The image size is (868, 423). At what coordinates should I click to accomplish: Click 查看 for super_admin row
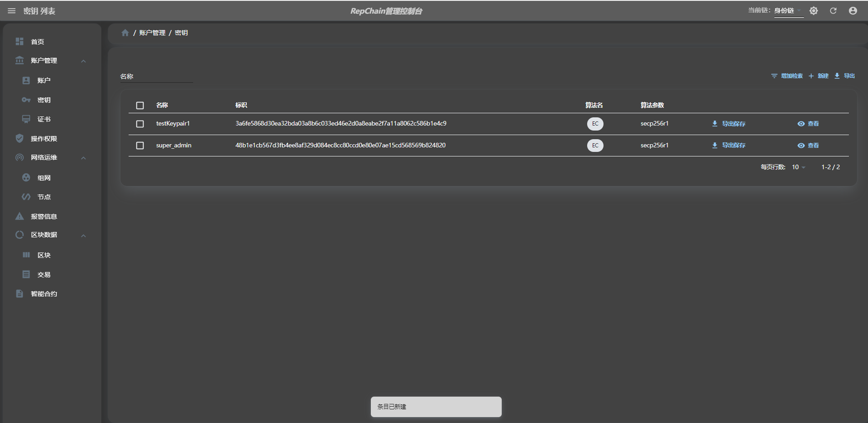click(x=808, y=146)
